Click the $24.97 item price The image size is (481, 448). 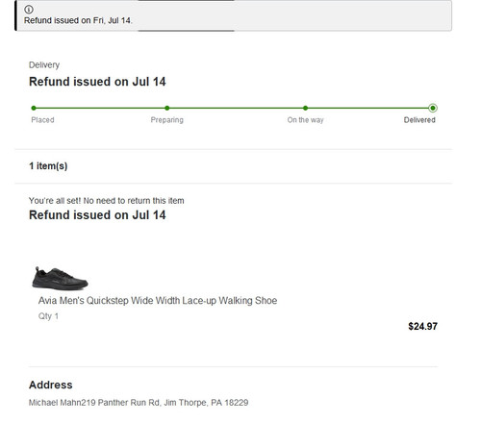pos(422,326)
